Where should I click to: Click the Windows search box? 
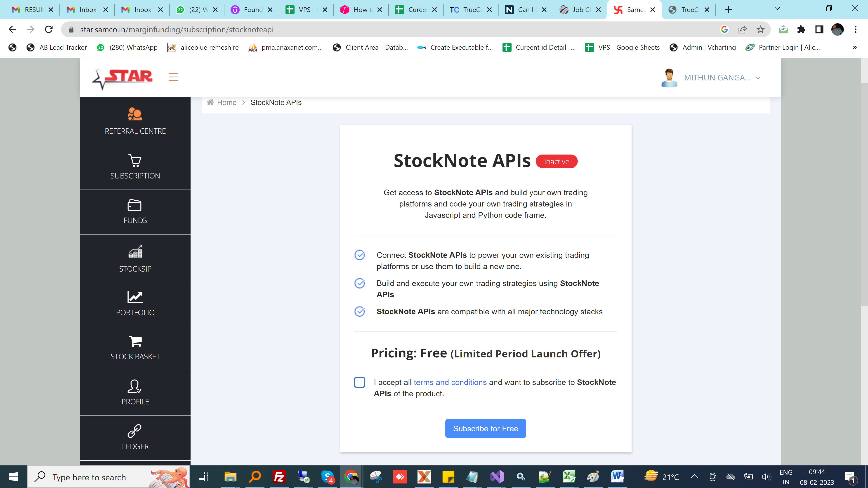(x=108, y=477)
